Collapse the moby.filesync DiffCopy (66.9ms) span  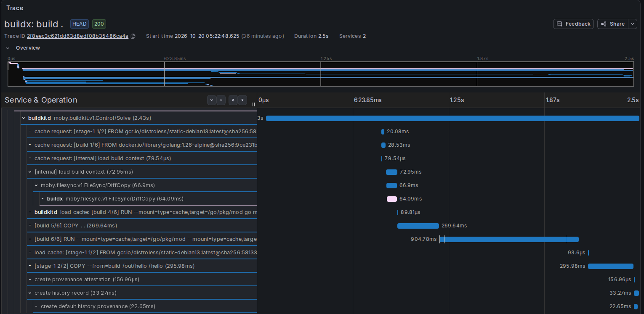pos(36,185)
